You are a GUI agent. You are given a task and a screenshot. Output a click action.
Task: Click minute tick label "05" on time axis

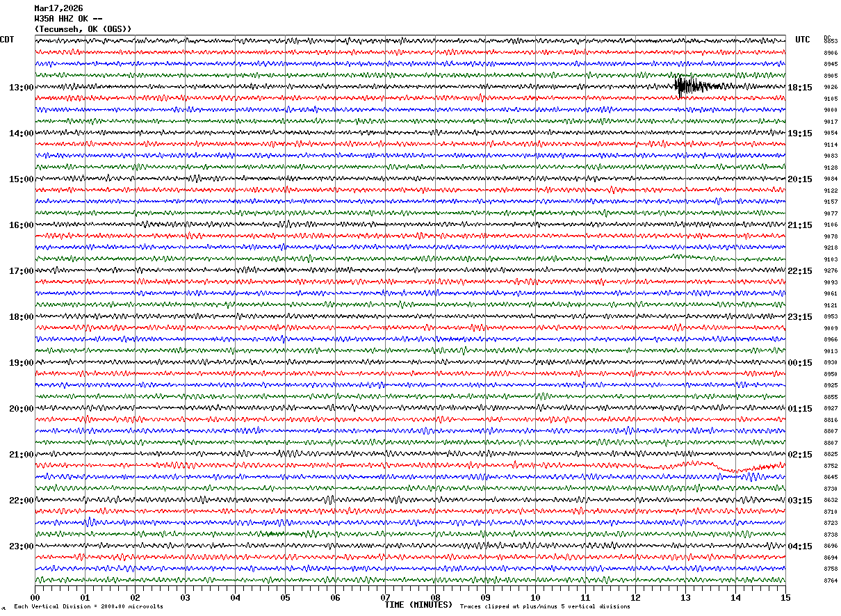pyautogui.click(x=285, y=597)
